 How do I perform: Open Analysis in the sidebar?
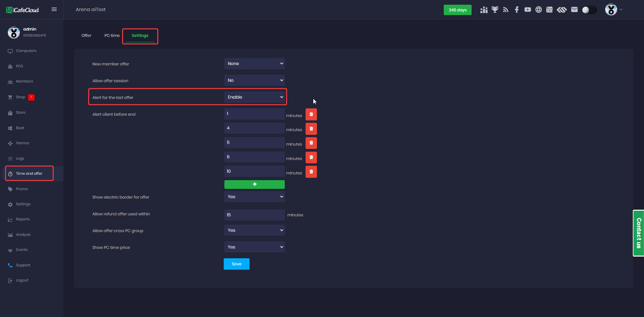click(x=23, y=235)
